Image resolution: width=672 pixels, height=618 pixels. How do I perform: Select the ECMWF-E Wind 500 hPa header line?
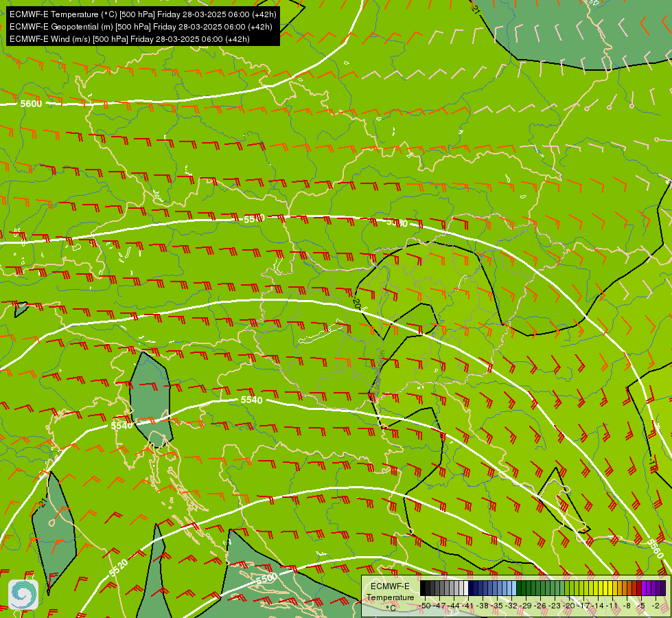pyautogui.click(x=130, y=39)
